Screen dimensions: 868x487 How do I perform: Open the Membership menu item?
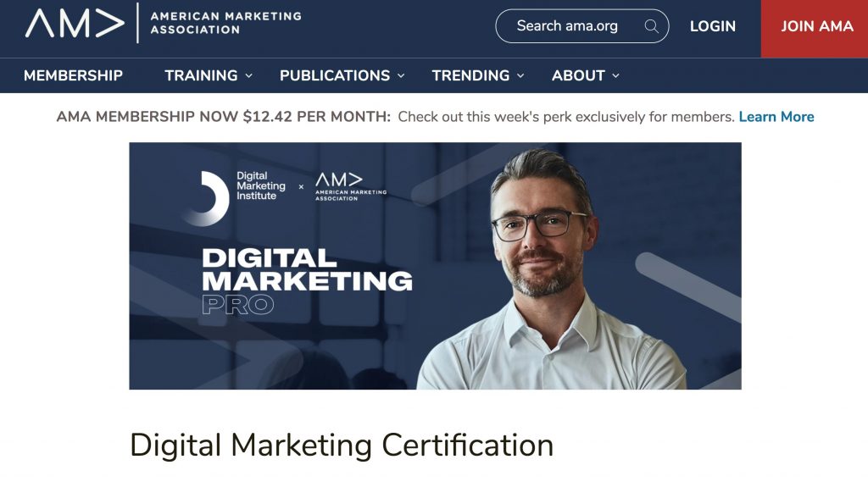coord(73,75)
